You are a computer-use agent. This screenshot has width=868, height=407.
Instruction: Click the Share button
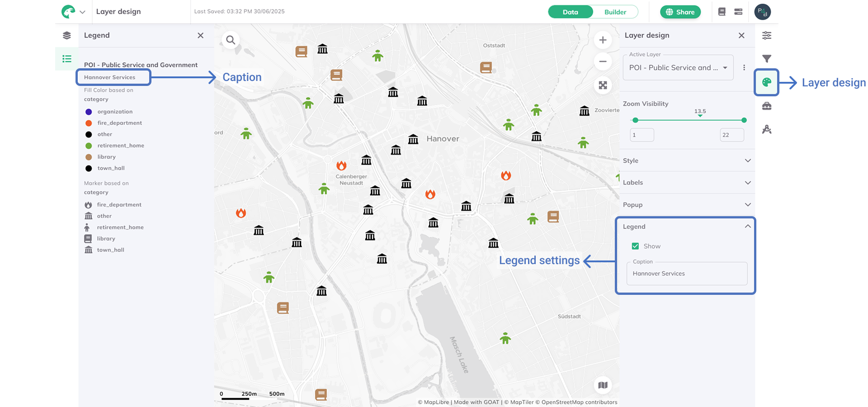[680, 12]
